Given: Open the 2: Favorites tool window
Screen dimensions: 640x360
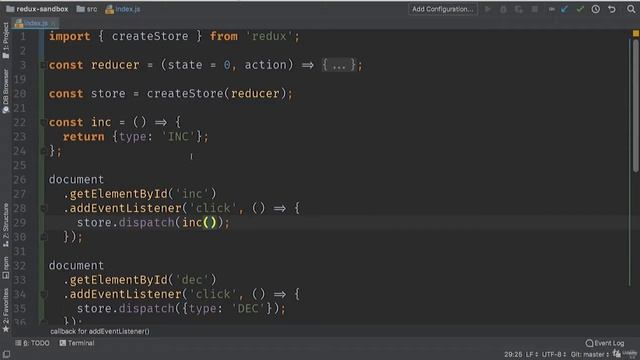Looking at the screenshot, I should [x=6, y=310].
